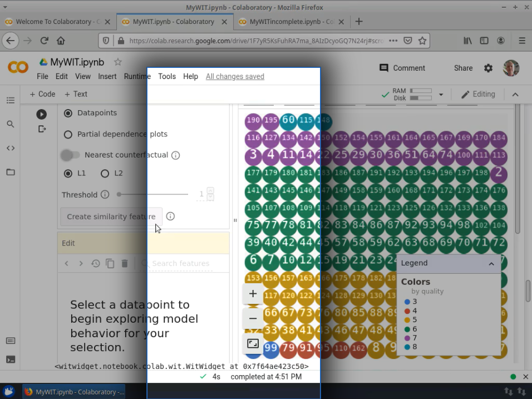Open a new Firefox tab
This screenshot has width=532, height=399.
[x=358, y=22]
